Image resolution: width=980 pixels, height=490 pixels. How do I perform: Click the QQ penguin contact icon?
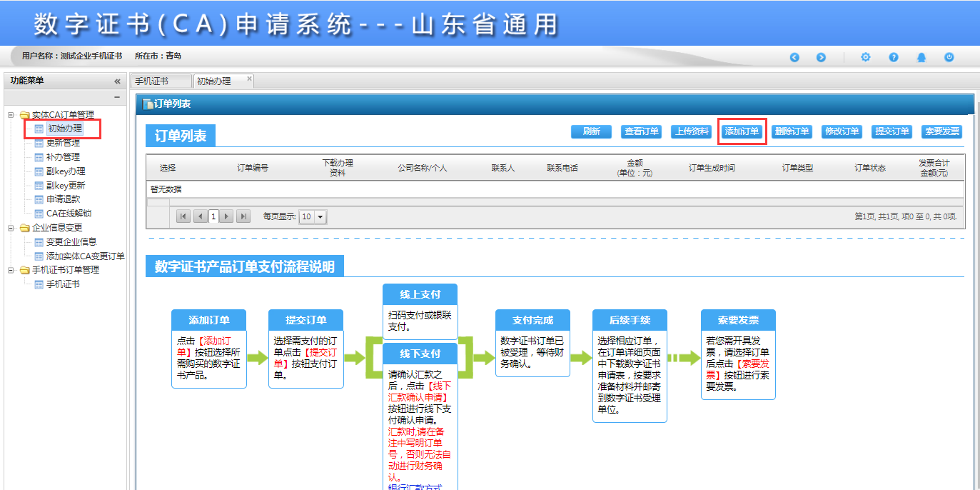point(921,57)
